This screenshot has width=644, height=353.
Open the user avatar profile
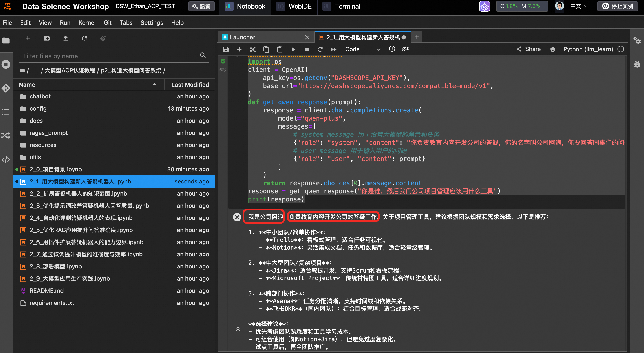point(560,6)
